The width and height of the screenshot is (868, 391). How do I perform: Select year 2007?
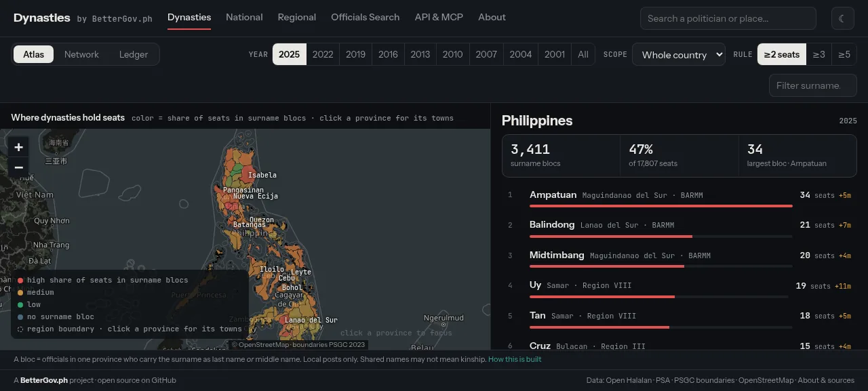click(486, 54)
